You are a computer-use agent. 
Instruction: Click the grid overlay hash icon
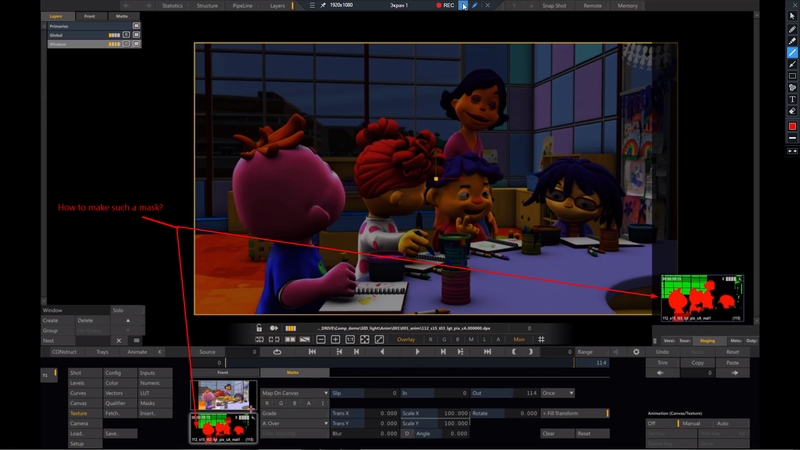(542, 340)
